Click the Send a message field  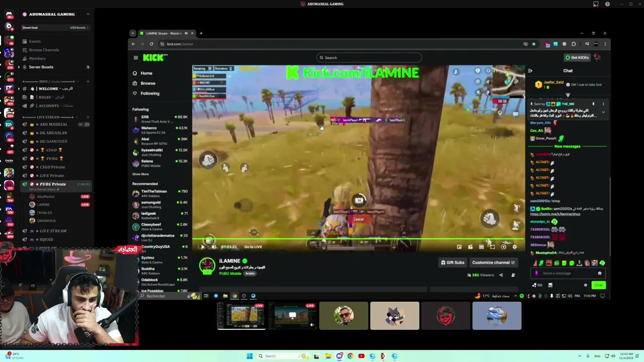click(x=568, y=273)
